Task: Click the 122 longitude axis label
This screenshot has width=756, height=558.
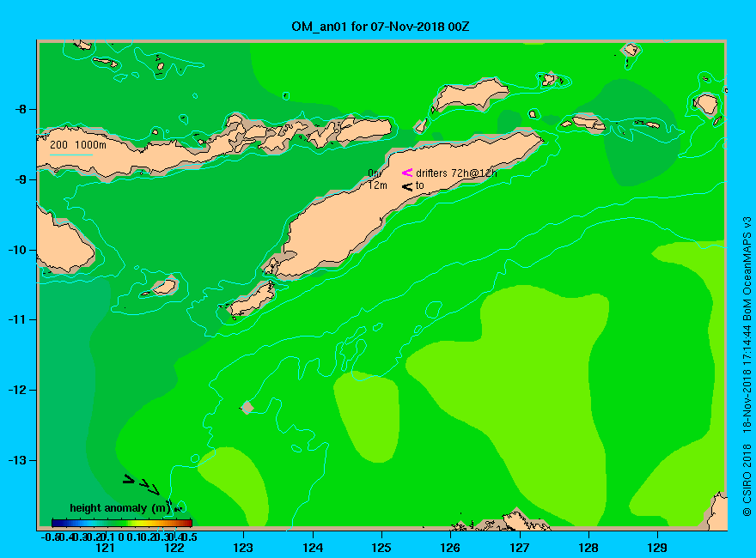Action: point(174,548)
